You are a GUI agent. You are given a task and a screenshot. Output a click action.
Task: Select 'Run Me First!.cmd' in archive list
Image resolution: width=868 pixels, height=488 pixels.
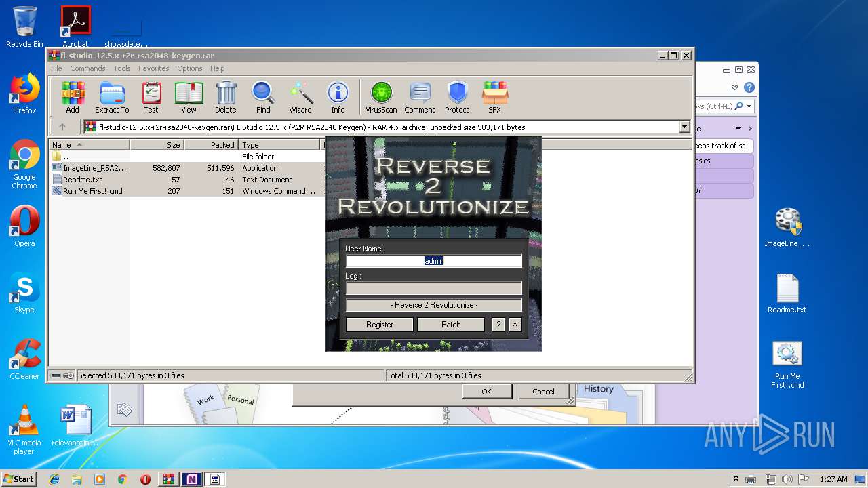click(x=186, y=191)
